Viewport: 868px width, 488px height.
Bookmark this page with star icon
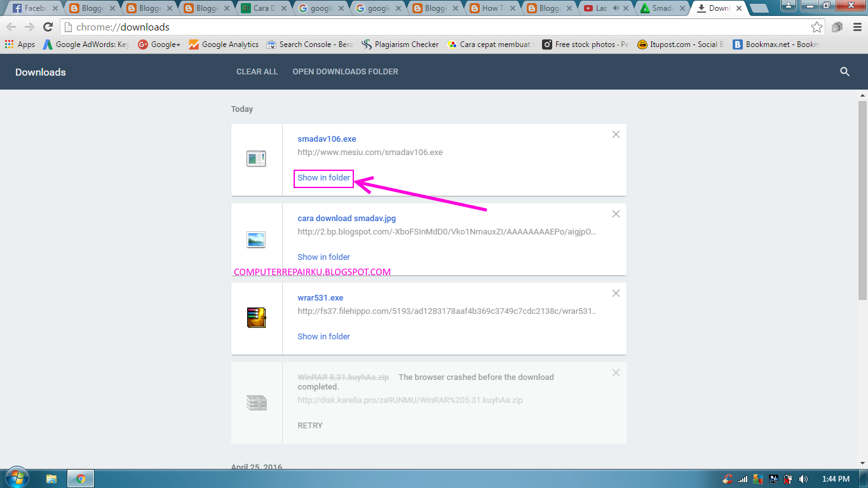tap(817, 27)
